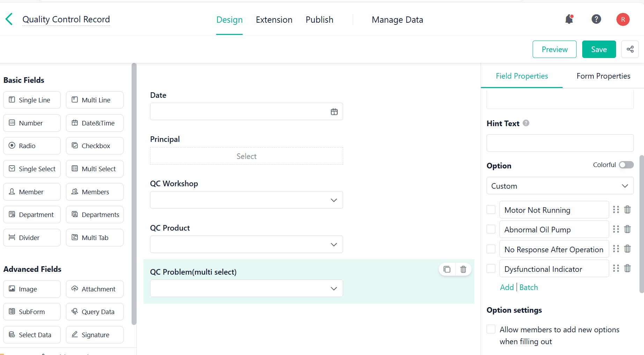
Task: Click drag handle for Abnormal Oil Pump
Action: (616, 229)
